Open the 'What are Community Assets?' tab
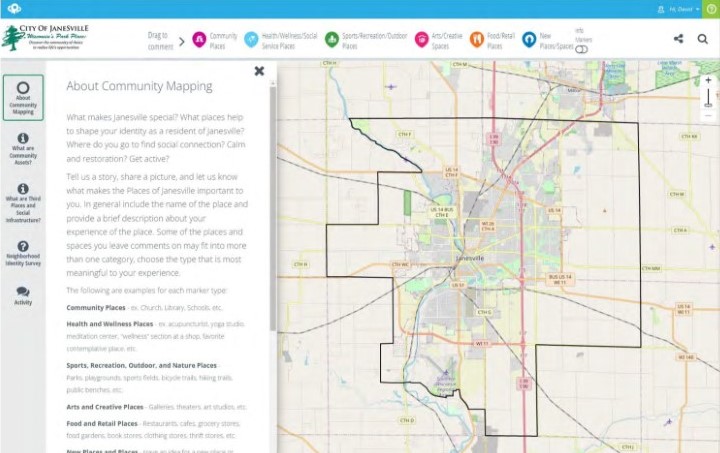Screen dimensions: 720x453 pos(23,149)
